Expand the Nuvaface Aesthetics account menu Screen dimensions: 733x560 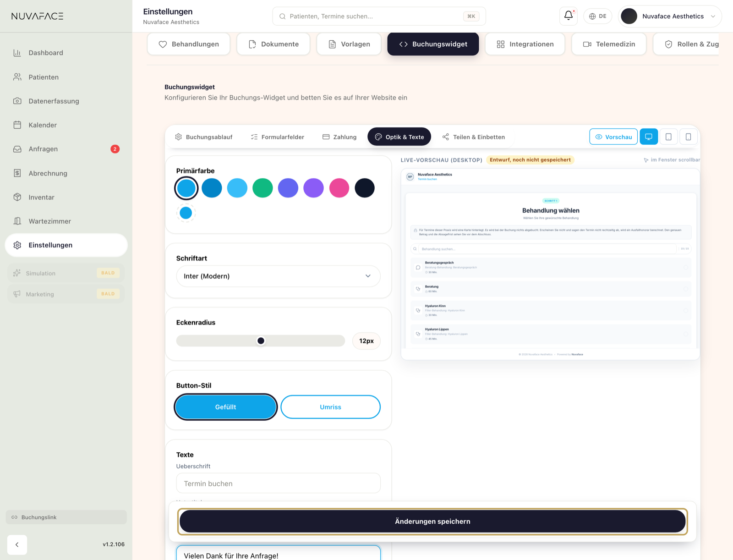tap(670, 16)
